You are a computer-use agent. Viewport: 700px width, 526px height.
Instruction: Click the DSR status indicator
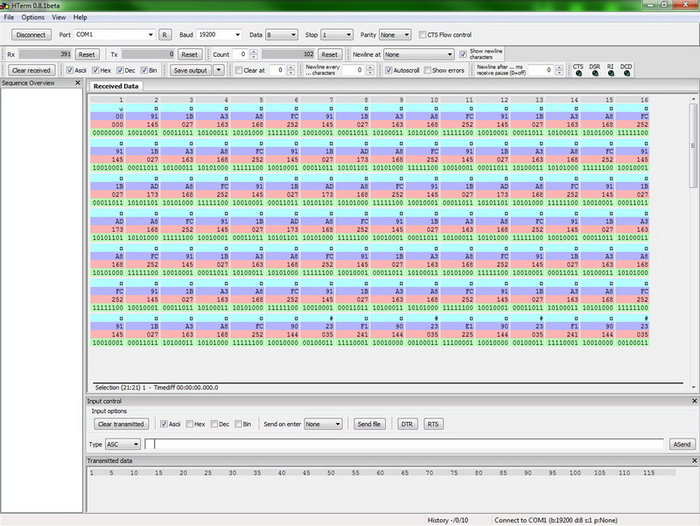click(x=595, y=70)
